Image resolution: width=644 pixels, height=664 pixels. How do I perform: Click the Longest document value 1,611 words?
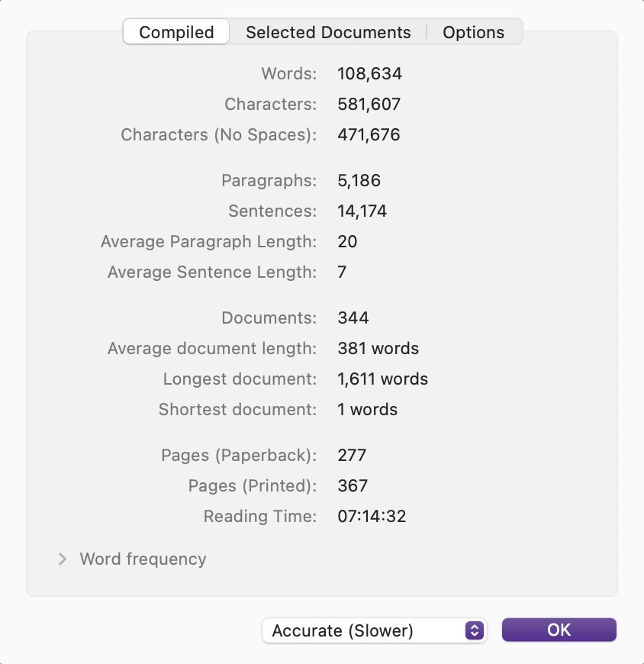tap(383, 379)
